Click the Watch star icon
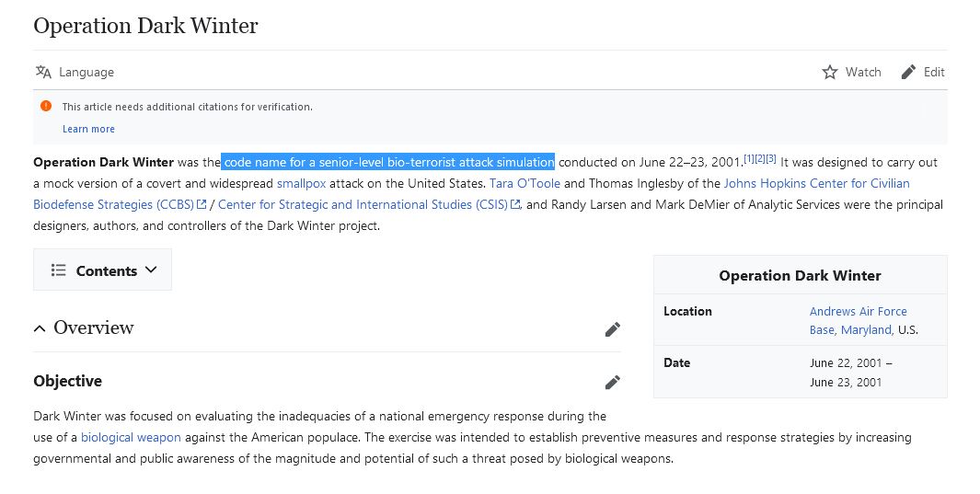Screen dimensions: 980x494 coord(829,72)
